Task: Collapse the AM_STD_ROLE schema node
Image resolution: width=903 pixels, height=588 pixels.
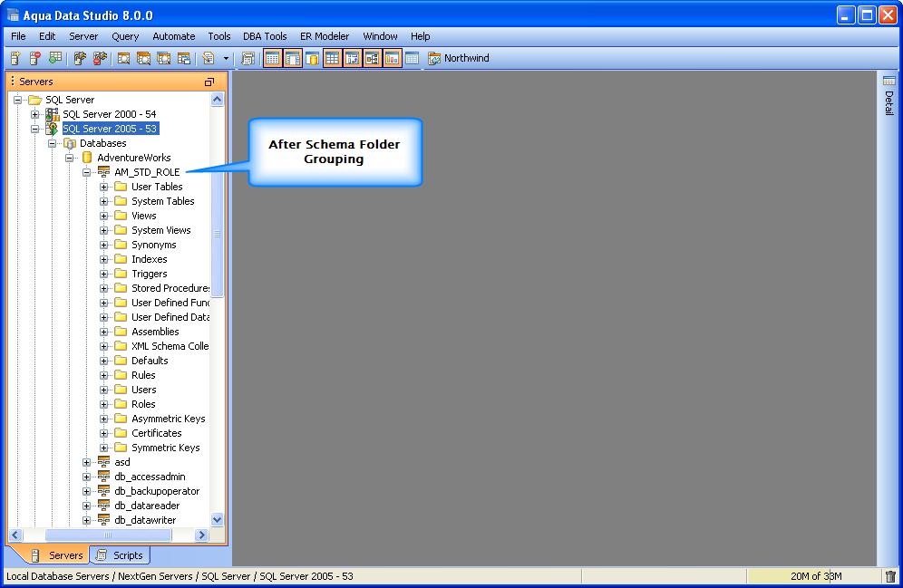Action: point(87,172)
